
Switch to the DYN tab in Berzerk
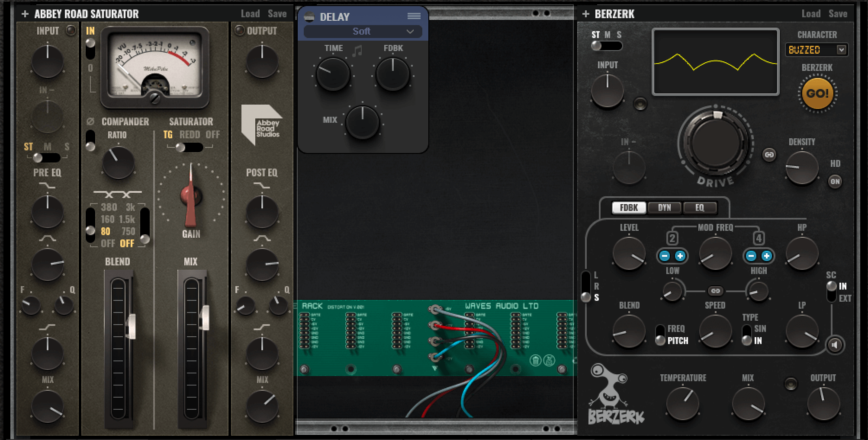[x=664, y=207]
